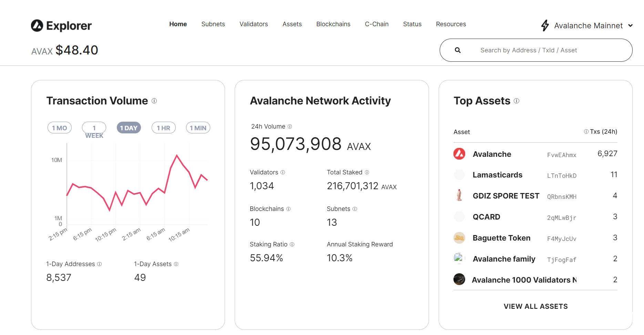Click the 95,073,908 volume value
Viewport: 644px width, 335px height.
tap(296, 144)
